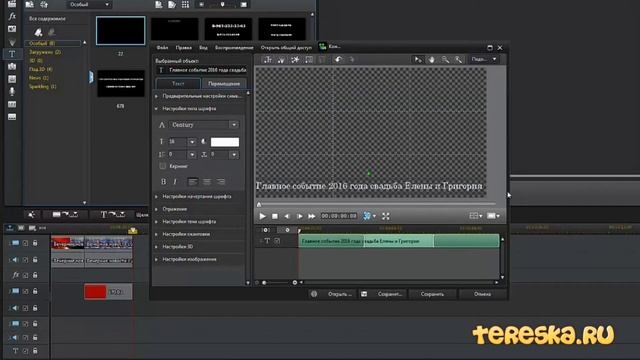Enable the Kerning checkbox
Image resolution: width=640 pixels, height=360 pixels.
tap(162, 166)
